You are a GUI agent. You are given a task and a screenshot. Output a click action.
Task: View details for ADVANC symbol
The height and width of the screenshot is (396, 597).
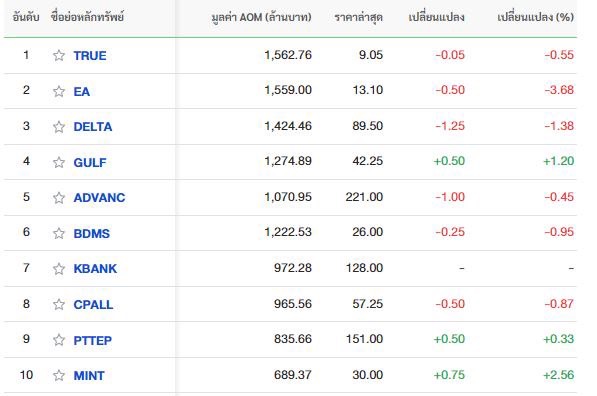pyautogui.click(x=99, y=198)
